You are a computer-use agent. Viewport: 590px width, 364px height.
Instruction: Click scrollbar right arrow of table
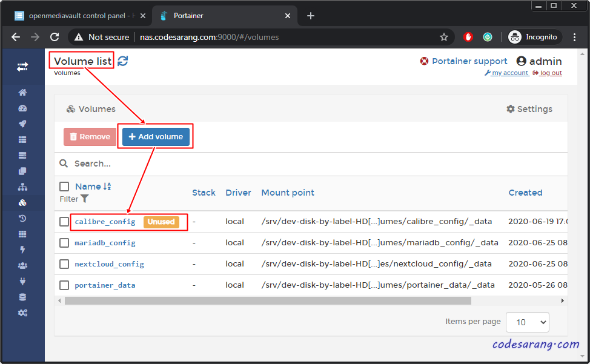[x=563, y=300]
